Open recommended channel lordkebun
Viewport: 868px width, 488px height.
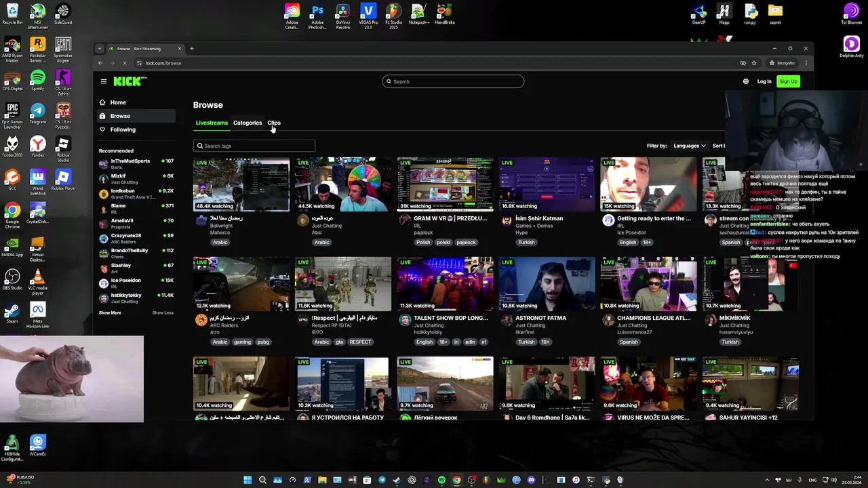tap(136, 193)
